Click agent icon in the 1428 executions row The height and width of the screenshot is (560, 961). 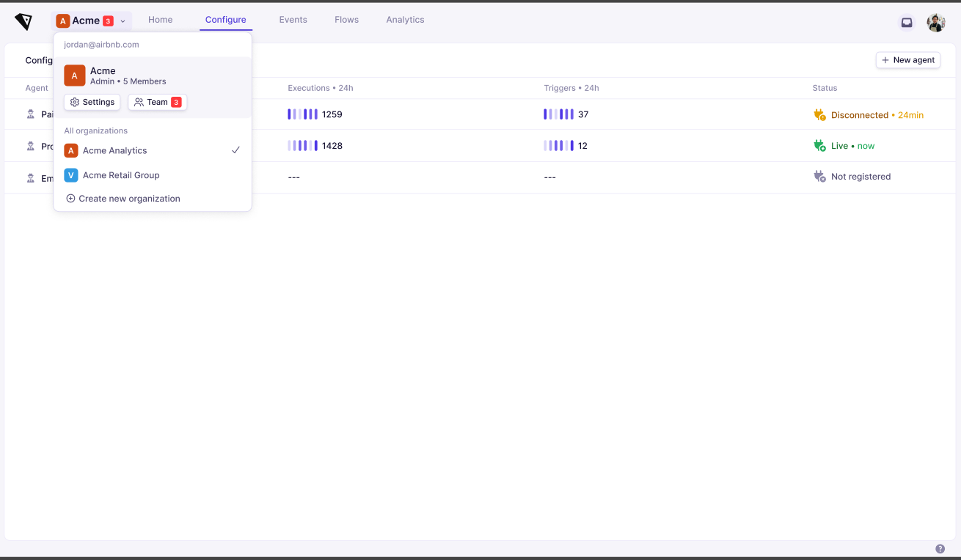31,146
